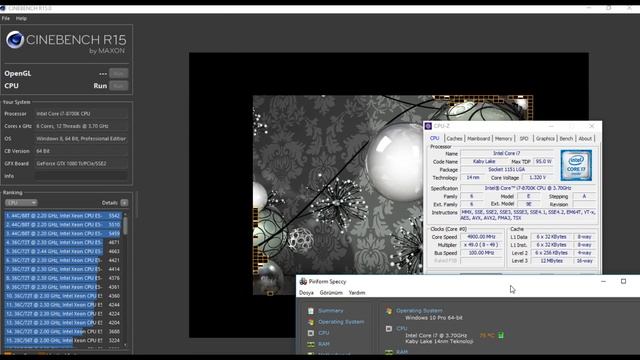The image size is (640, 360).
Task: Click the Intel Core i7 logo in CPU-Z
Action: tap(576, 165)
